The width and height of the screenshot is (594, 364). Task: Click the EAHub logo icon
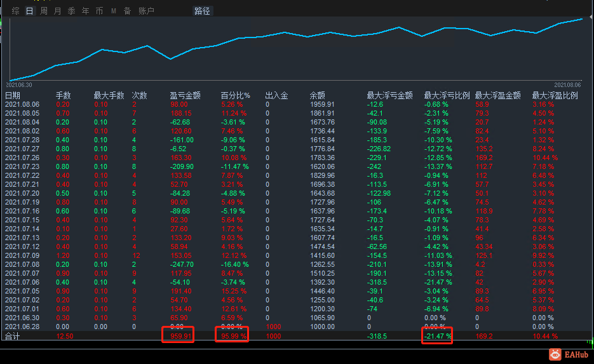[x=555, y=354]
